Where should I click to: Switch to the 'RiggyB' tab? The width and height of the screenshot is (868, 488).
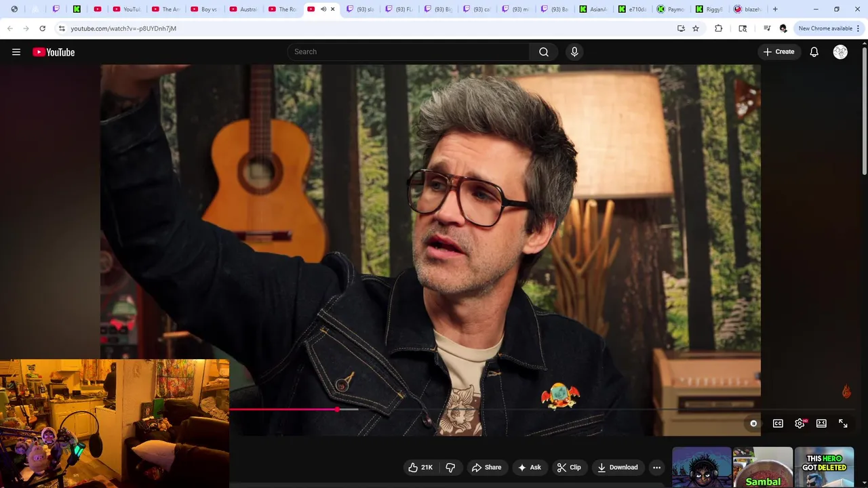click(710, 9)
